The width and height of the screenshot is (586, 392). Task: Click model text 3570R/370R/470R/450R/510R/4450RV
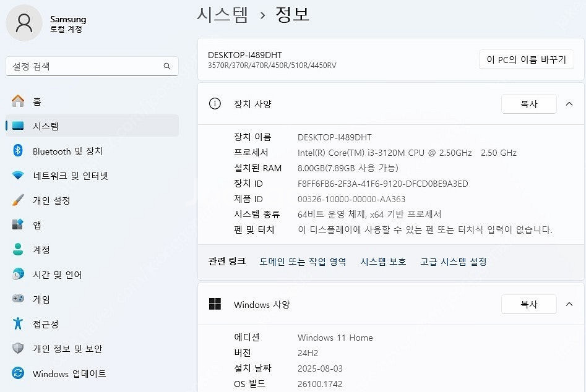click(x=272, y=66)
